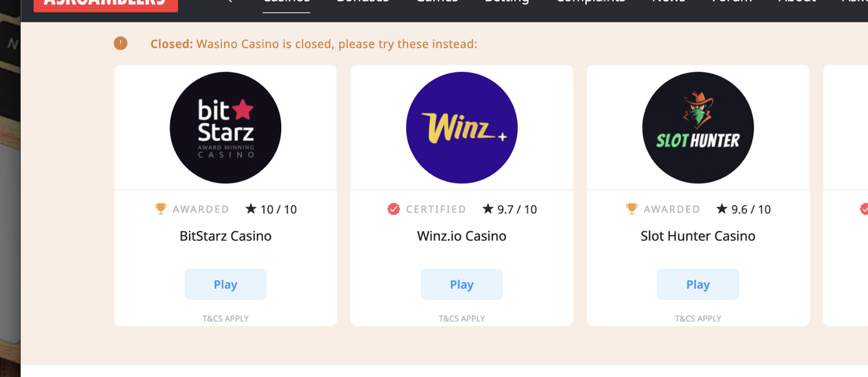Image resolution: width=868 pixels, height=377 pixels.
Task: View T&Cs Apply under Slot Hunter Casino
Action: pyautogui.click(x=698, y=319)
